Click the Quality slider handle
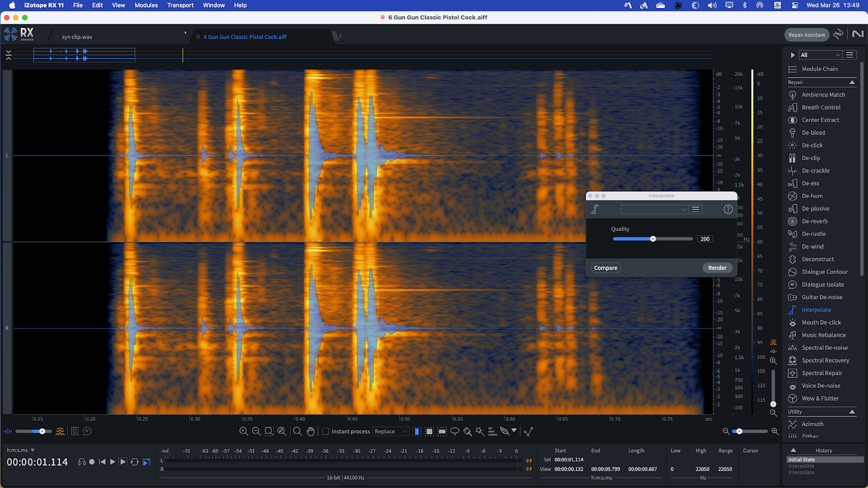The height and width of the screenshot is (488, 868). 653,239
